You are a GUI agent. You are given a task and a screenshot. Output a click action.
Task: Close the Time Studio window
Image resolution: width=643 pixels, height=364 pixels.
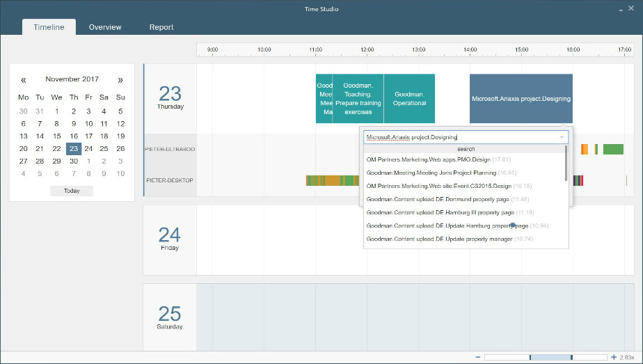tap(631, 8)
